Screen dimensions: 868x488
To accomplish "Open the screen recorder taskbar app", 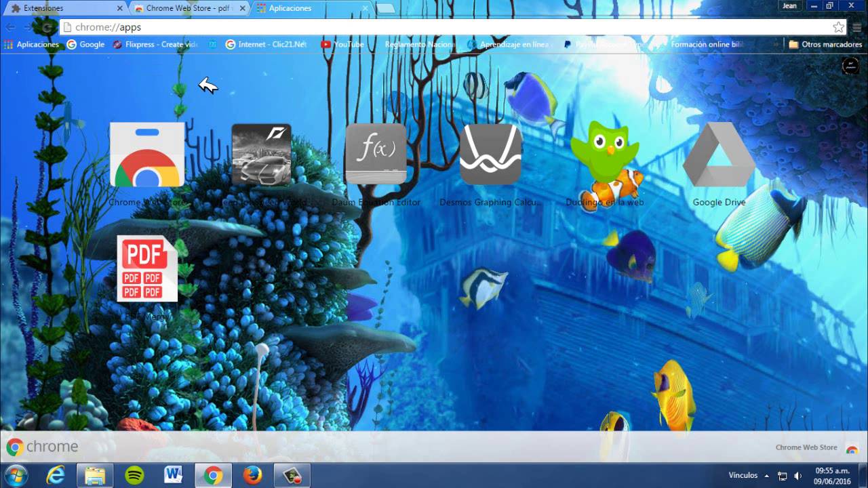I will click(x=292, y=475).
